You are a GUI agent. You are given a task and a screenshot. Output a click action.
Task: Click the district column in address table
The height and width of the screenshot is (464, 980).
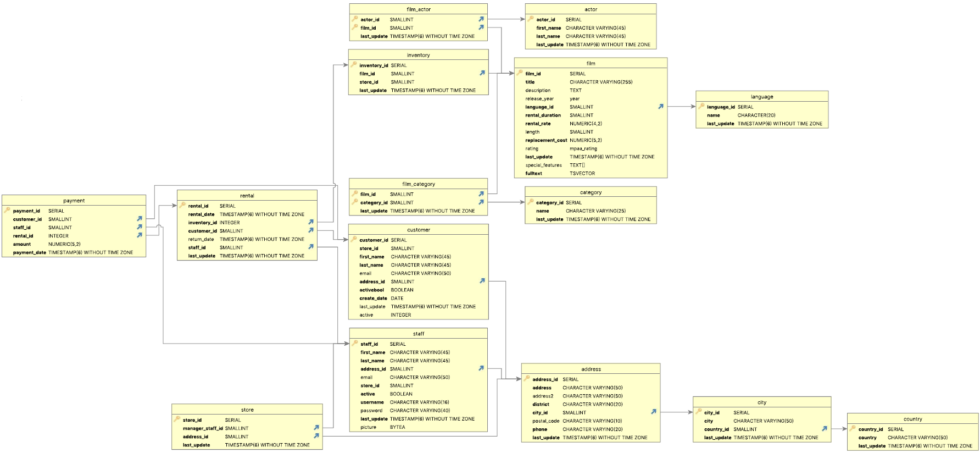[x=591, y=404]
